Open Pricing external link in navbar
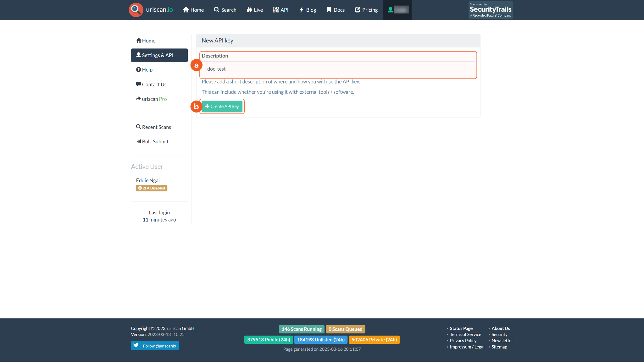Viewport: 644px width, 362px height. [366, 10]
